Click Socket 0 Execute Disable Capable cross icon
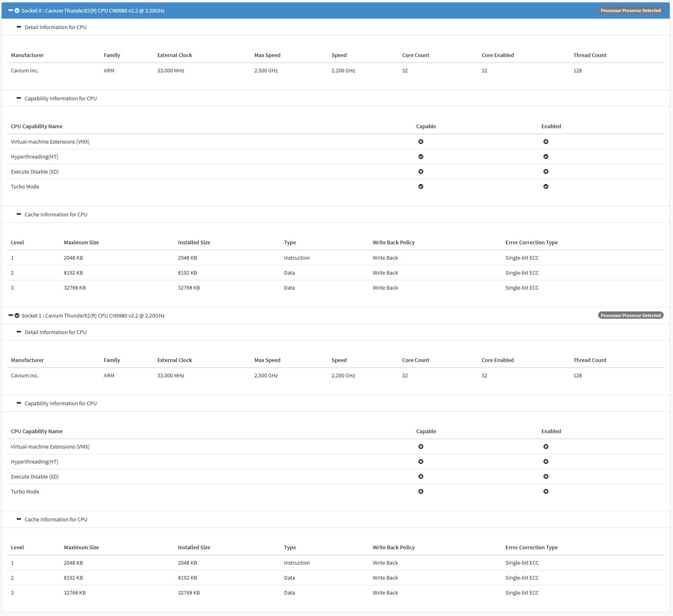This screenshot has height=616, width=673. (421, 171)
